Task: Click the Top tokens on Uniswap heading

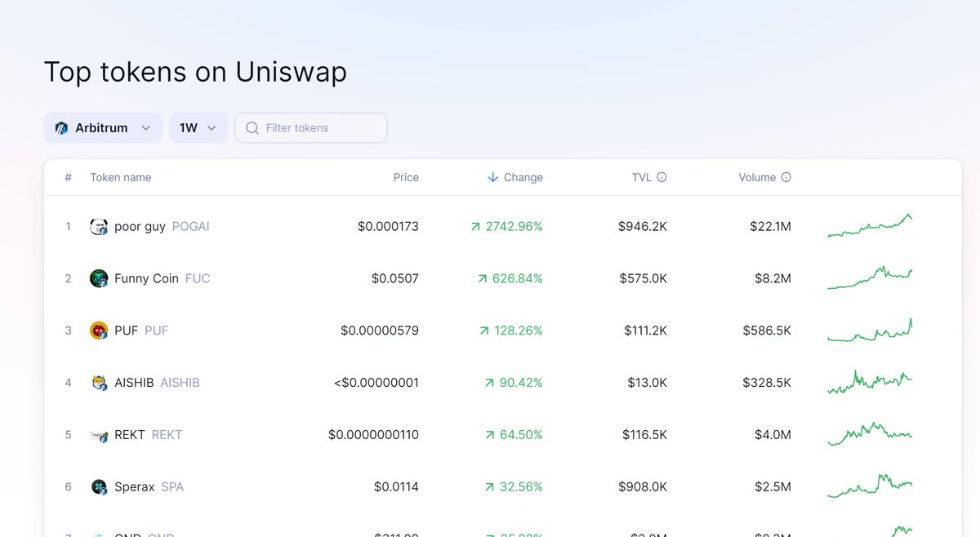Action: (195, 73)
